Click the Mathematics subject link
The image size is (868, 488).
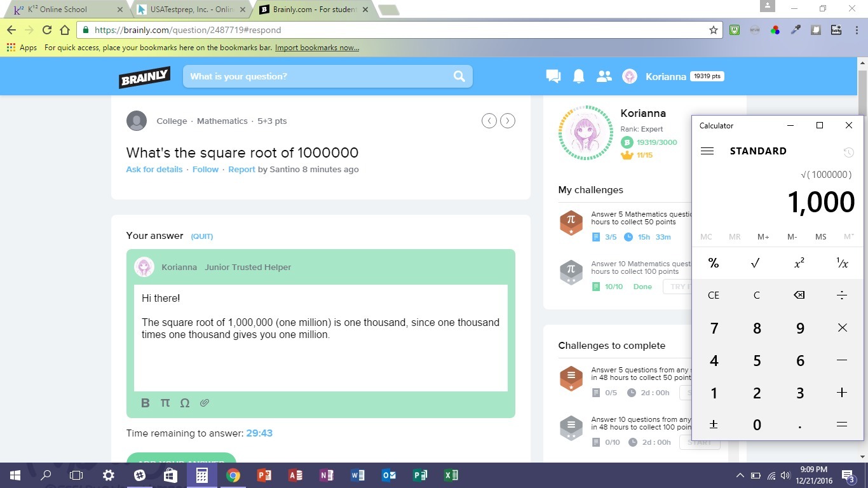coord(222,121)
